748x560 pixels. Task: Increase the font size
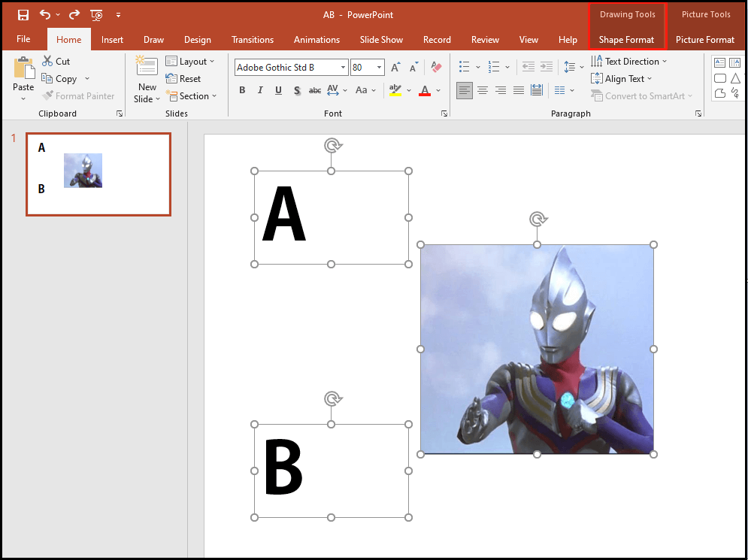395,67
